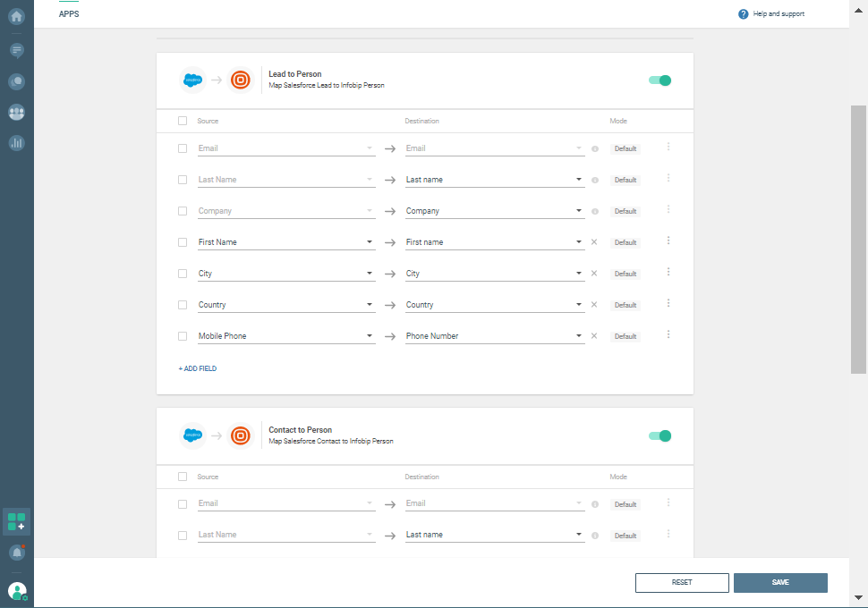Click the Help and support question mark icon

pyautogui.click(x=742, y=13)
